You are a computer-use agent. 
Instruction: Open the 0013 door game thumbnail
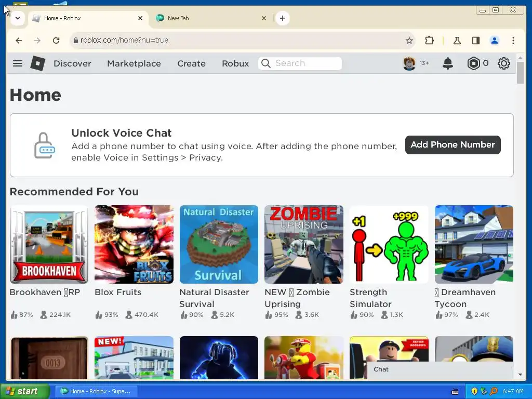(49, 357)
